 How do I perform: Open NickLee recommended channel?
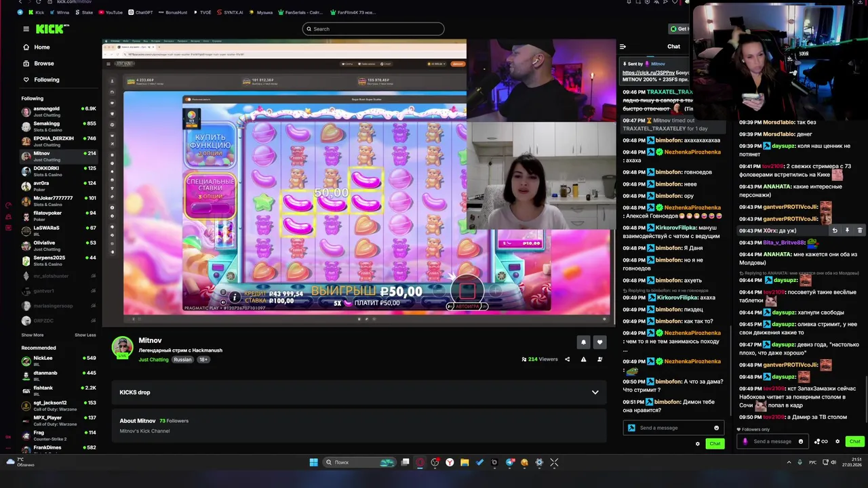59,361
